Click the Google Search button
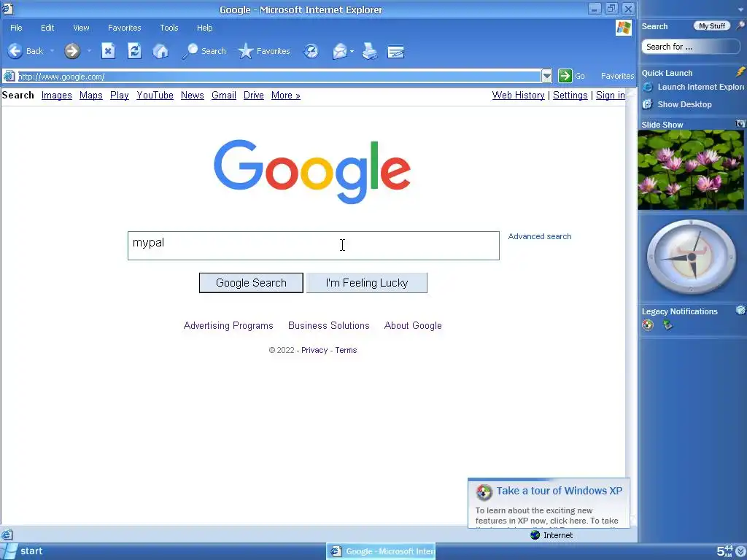This screenshot has height=560, width=747. pyautogui.click(x=251, y=283)
